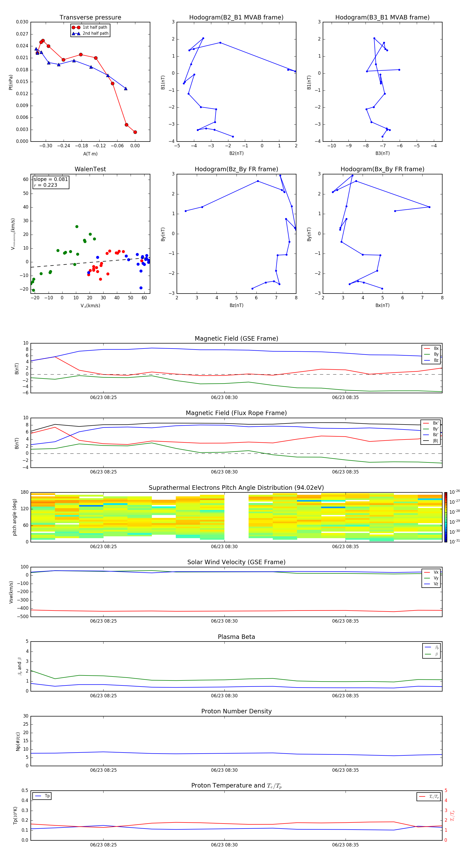This screenshot has width=473, height=868.
Task: Click the 'Magnetic Field (Flux Rope Frame)' title
Action: pyautogui.click(x=236, y=413)
